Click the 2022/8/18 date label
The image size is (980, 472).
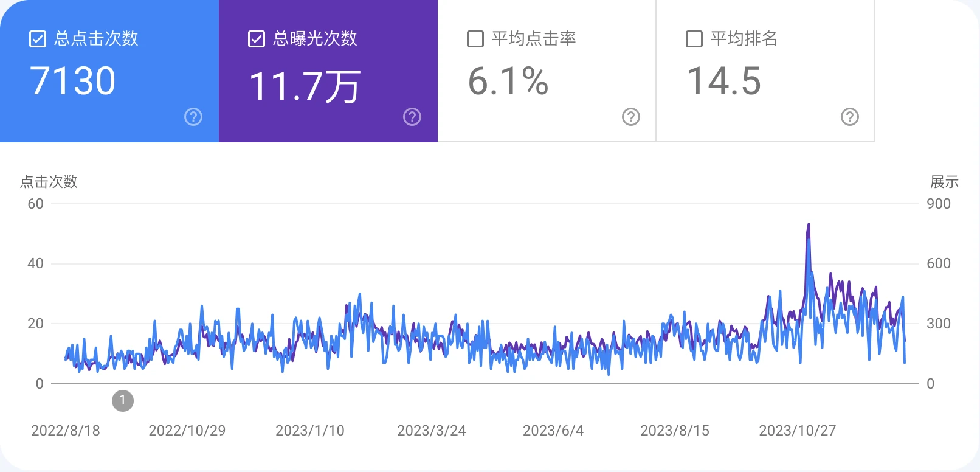(x=66, y=431)
